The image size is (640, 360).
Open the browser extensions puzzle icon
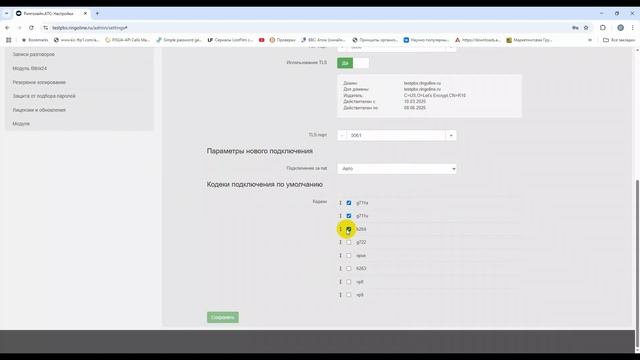click(x=603, y=28)
